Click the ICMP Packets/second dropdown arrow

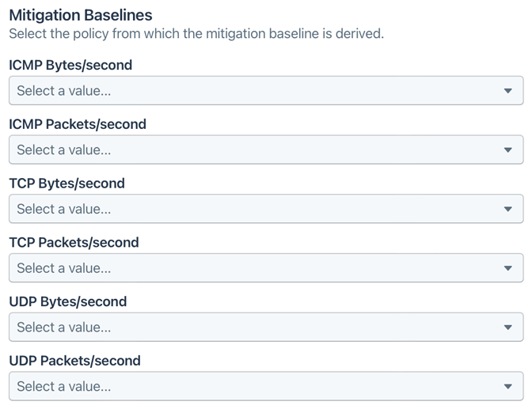(508, 150)
